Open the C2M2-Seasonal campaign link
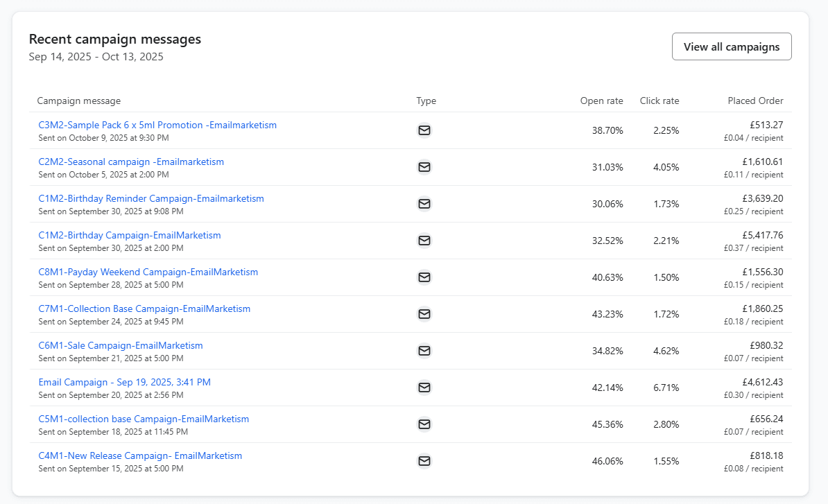This screenshot has width=828, height=504. coord(131,162)
